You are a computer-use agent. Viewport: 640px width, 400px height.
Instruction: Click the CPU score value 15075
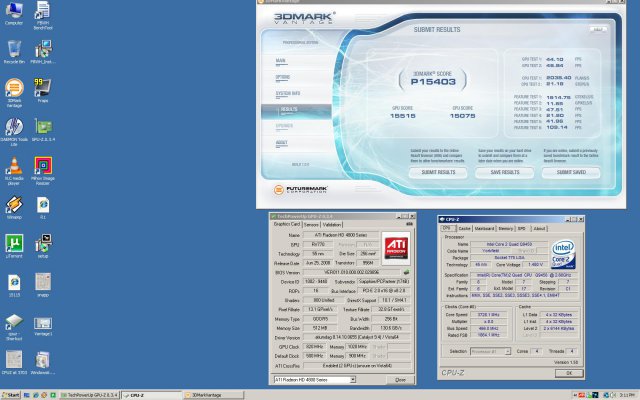pyautogui.click(x=462, y=116)
